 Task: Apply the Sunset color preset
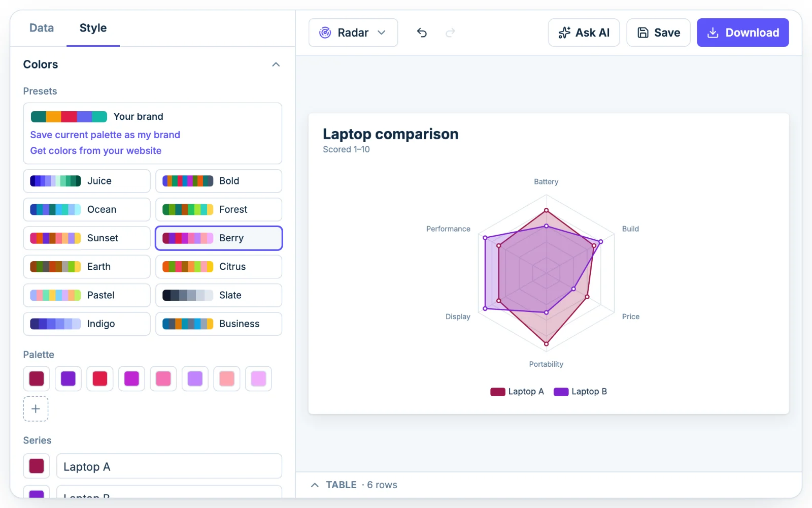click(x=87, y=238)
